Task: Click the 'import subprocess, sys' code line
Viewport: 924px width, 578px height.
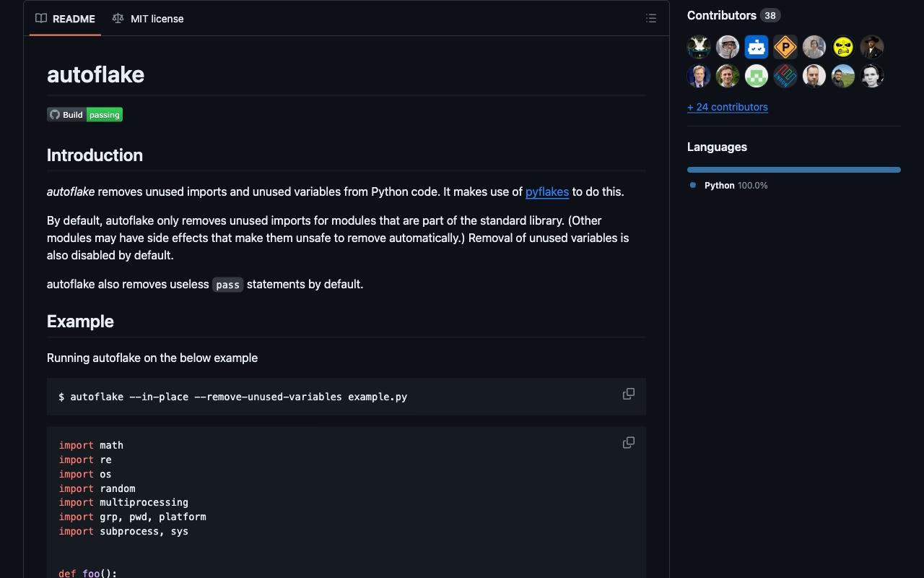Action: [x=123, y=532]
